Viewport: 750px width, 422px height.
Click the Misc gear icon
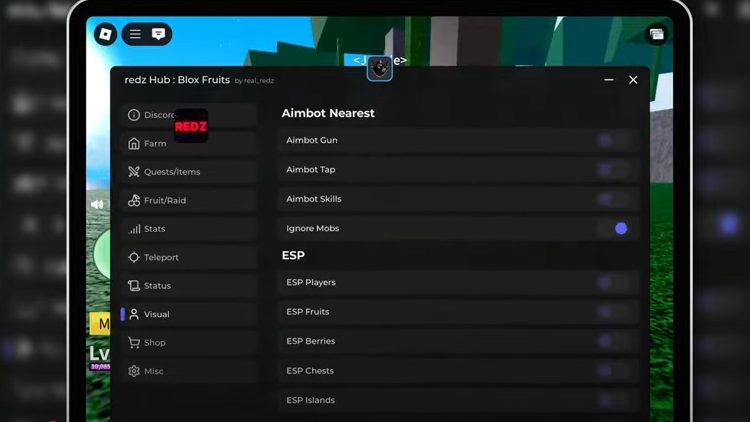click(x=134, y=371)
